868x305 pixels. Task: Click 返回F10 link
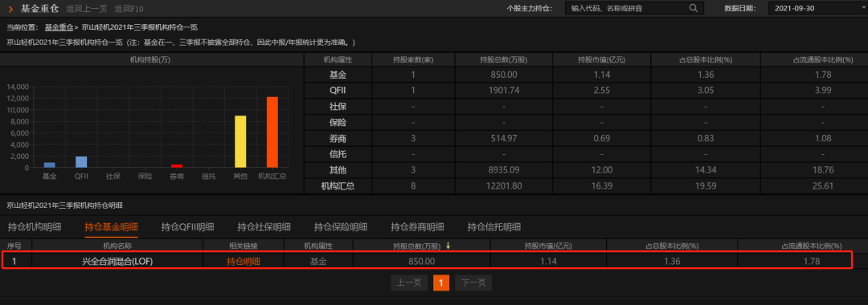pyautogui.click(x=129, y=9)
